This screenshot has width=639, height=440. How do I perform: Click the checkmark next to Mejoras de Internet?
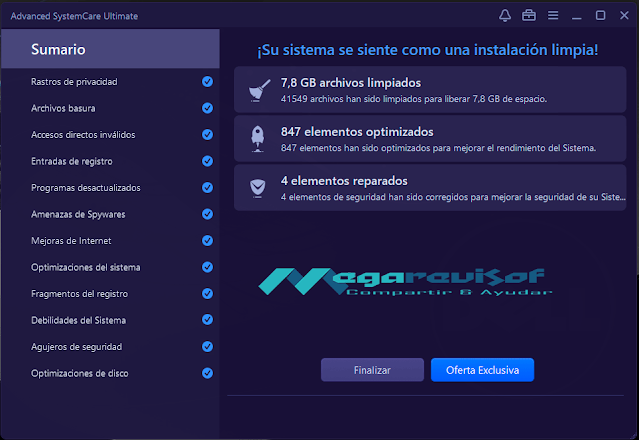pos(207,240)
